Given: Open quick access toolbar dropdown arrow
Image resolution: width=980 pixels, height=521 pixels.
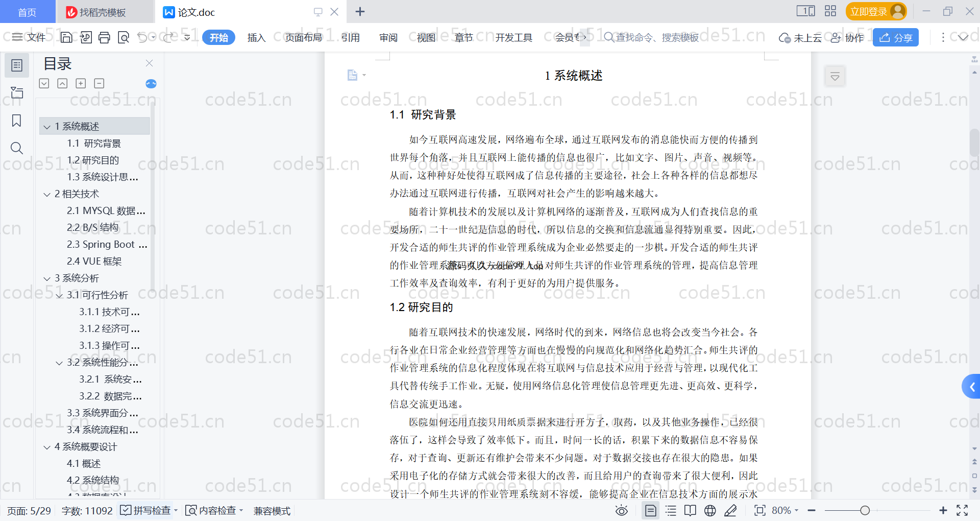Looking at the screenshot, I should (x=187, y=37).
